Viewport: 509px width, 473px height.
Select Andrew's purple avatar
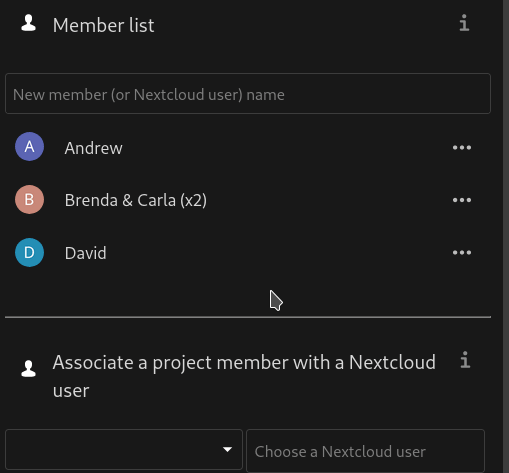(x=29, y=147)
